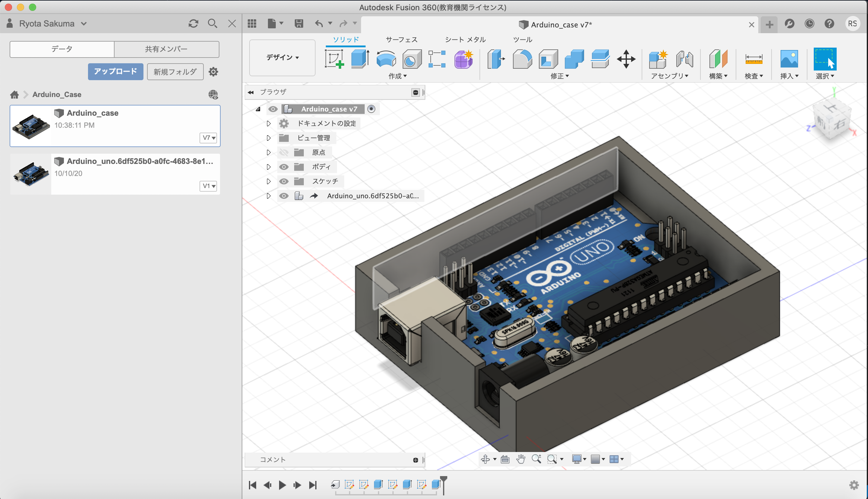
Task: Click the Save icon in the top toolbar
Action: point(299,24)
